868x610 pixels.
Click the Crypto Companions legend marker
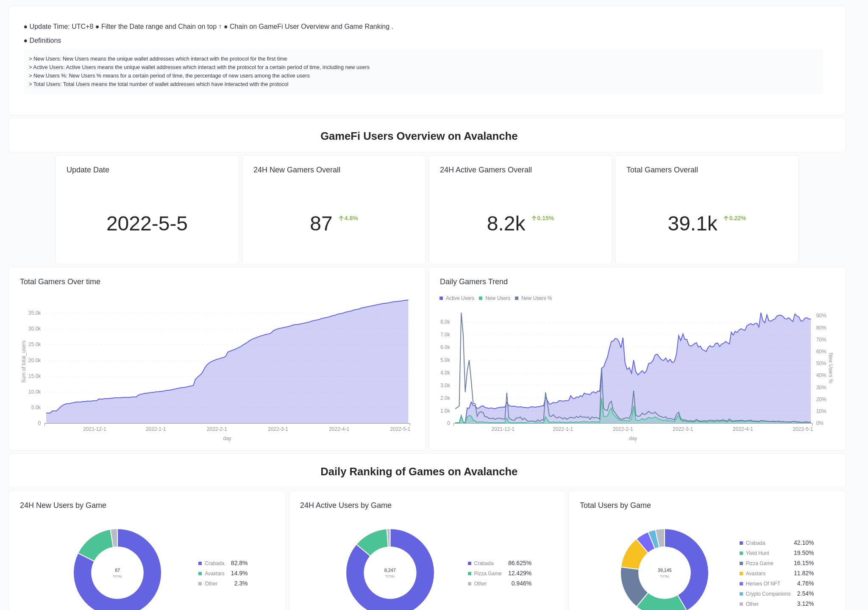[x=741, y=594]
